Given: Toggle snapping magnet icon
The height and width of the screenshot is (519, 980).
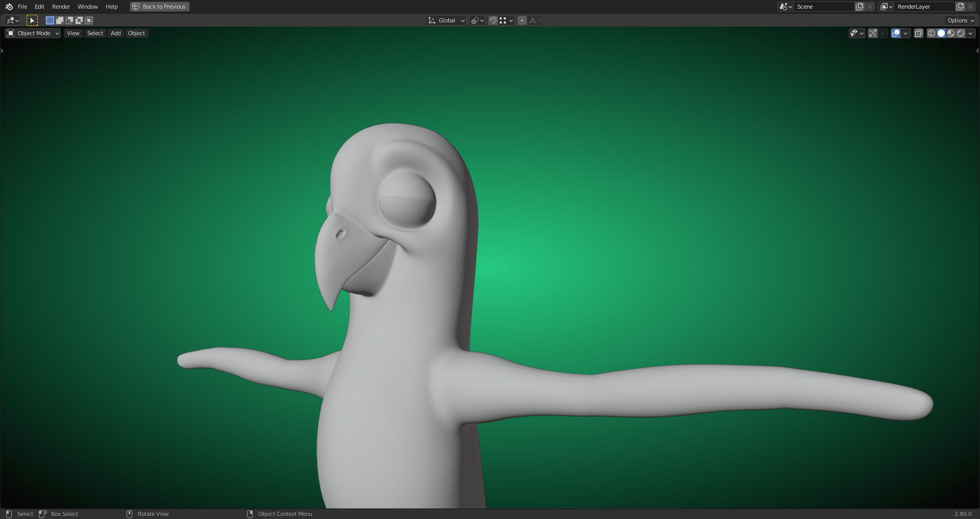Looking at the screenshot, I should click(493, 20).
